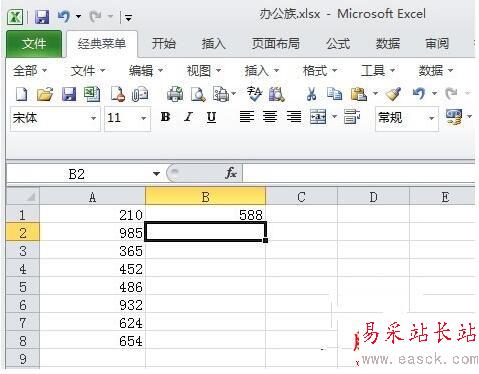
Task: Toggle underline formatting
Action: [x=211, y=117]
